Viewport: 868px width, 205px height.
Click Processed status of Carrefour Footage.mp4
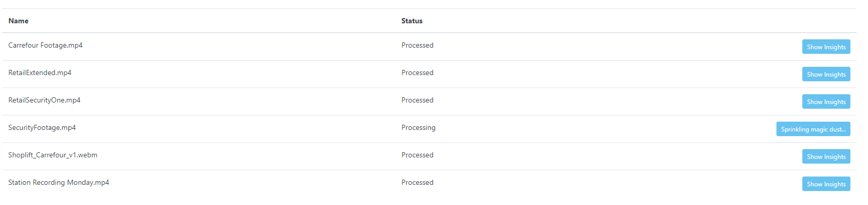(417, 45)
